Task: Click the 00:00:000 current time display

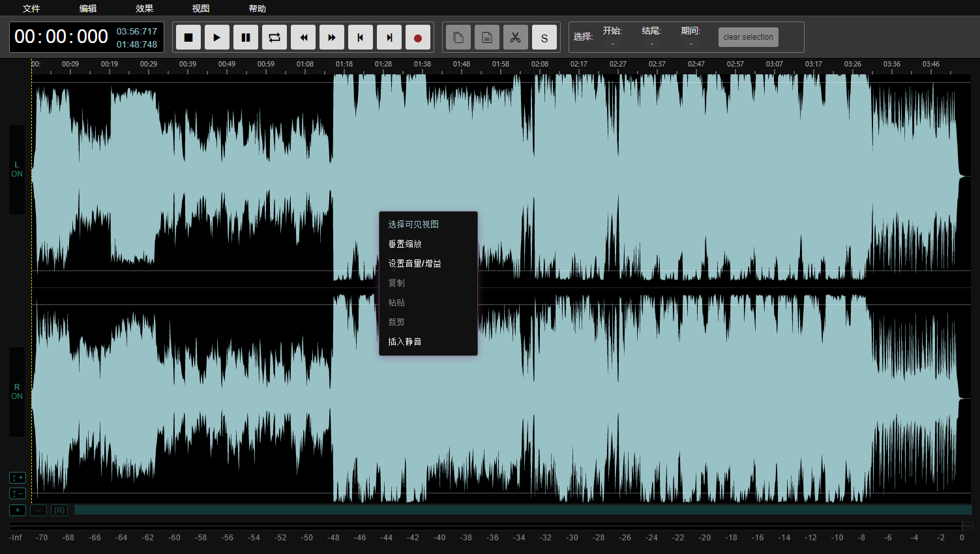Action: (x=61, y=36)
